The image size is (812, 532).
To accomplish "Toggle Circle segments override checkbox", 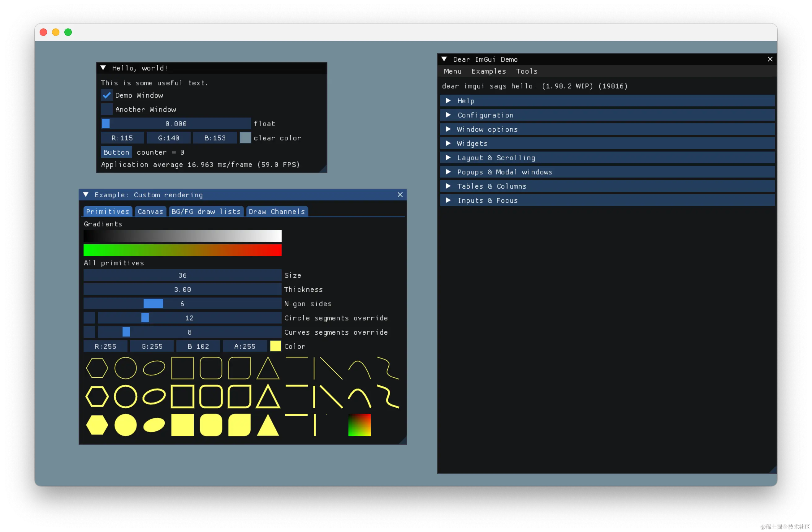I will (x=89, y=318).
